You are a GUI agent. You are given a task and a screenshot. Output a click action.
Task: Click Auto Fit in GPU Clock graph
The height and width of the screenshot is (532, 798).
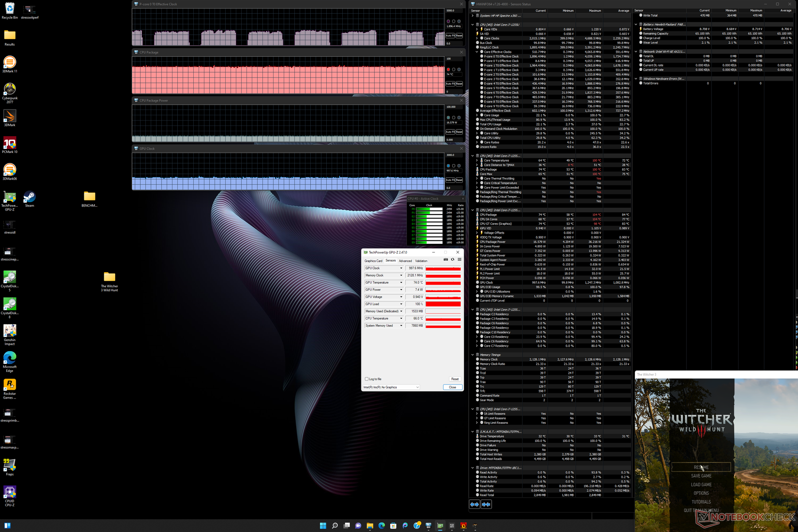[x=450, y=180]
